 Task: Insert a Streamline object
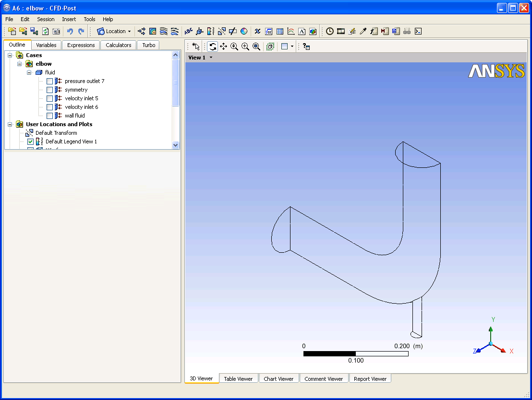coord(164,32)
